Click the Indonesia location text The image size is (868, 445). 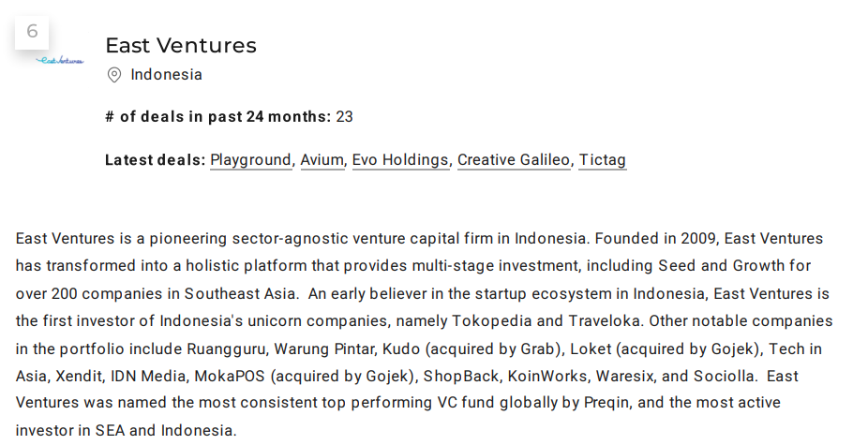[167, 75]
